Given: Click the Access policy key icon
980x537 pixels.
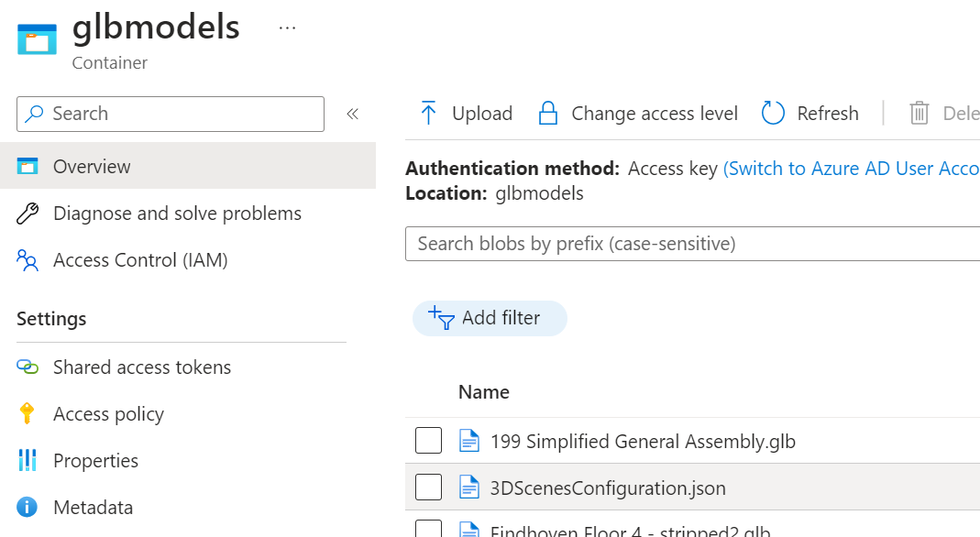Looking at the screenshot, I should coord(28,414).
